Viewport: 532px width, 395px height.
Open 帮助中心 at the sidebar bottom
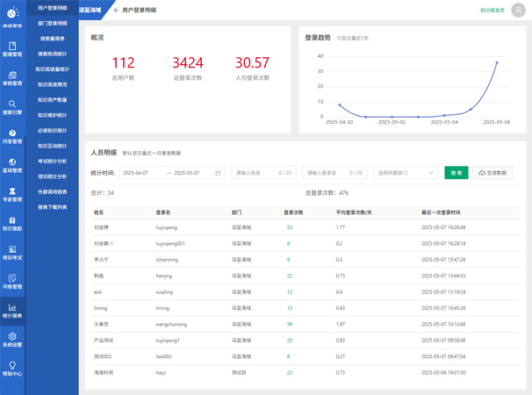point(12,369)
